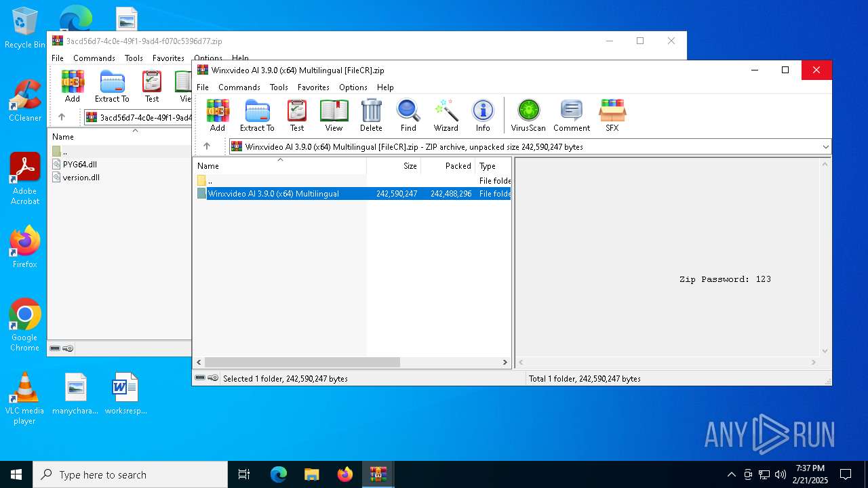
Task: Open Commands menu in back zip window
Action: point(94,58)
